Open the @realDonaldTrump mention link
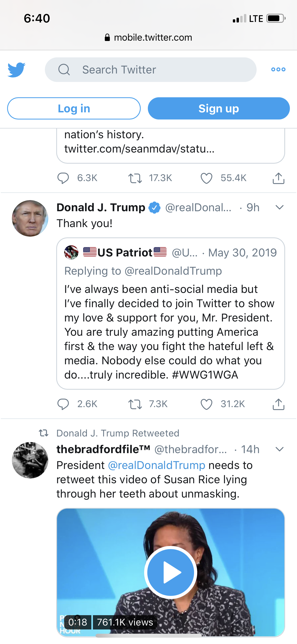Image resolution: width=297 pixels, height=644 pixels. click(x=157, y=465)
